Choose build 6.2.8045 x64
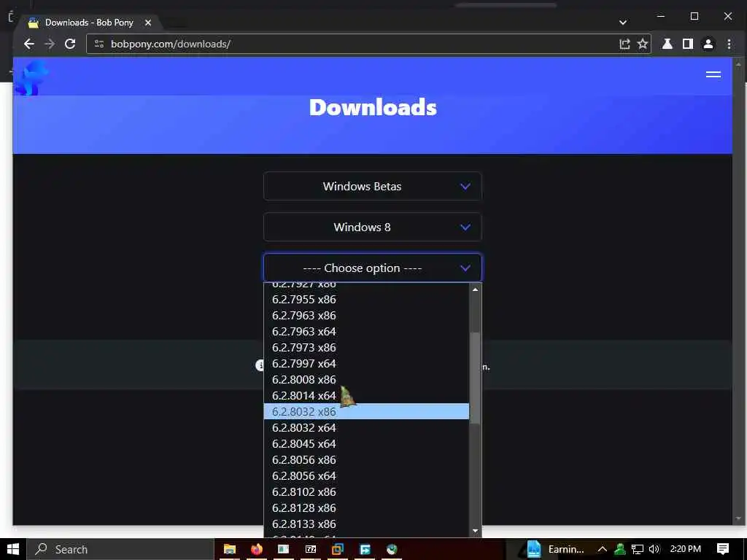The height and width of the screenshot is (560, 747). click(x=366, y=444)
